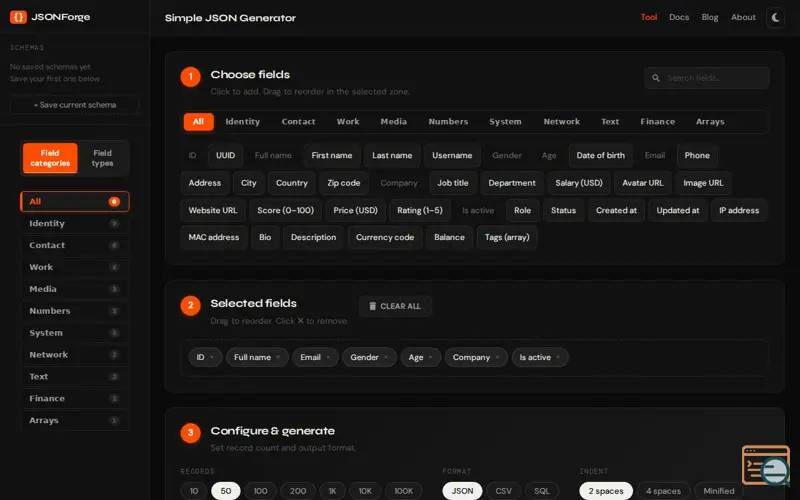
Task: Select the All filter tab
Action: pyautogui.click(x=198, y=122)
